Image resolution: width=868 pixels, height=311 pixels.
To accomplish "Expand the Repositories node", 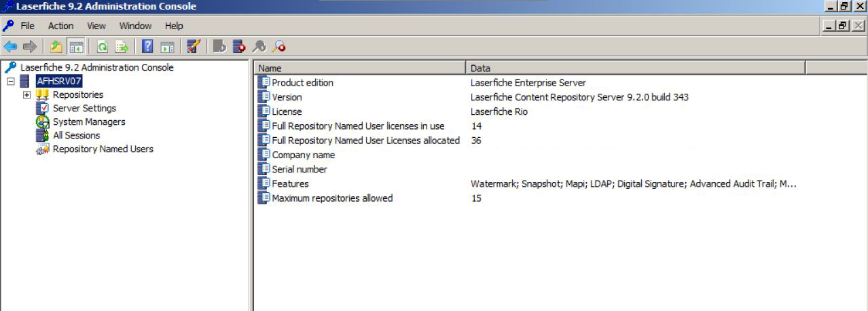I will 27,94.
